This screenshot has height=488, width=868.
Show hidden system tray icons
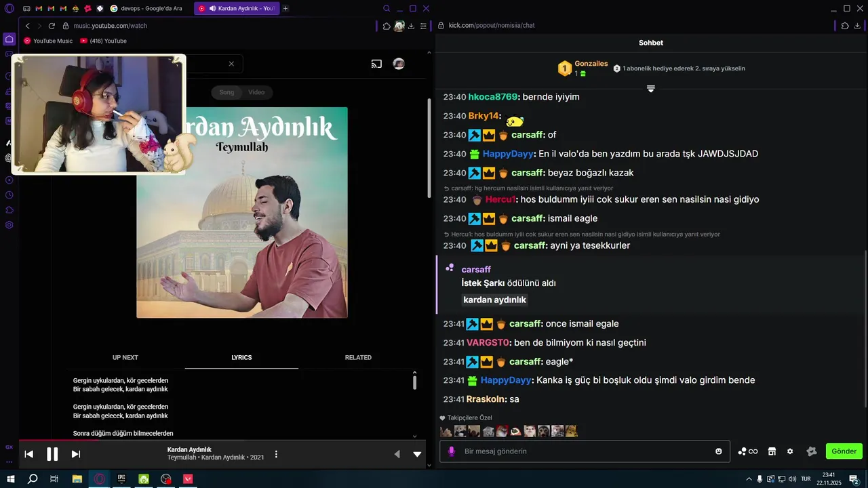[749, 479]
